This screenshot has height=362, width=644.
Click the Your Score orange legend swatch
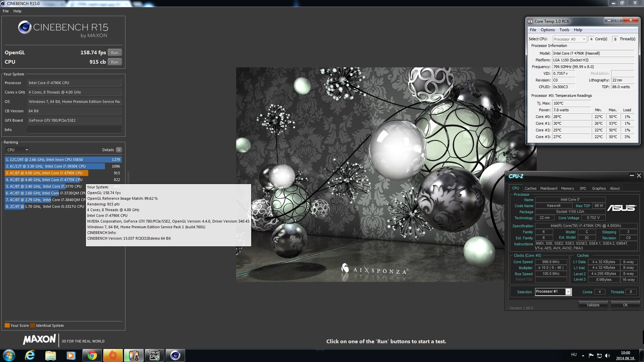[x=7, y=325]
